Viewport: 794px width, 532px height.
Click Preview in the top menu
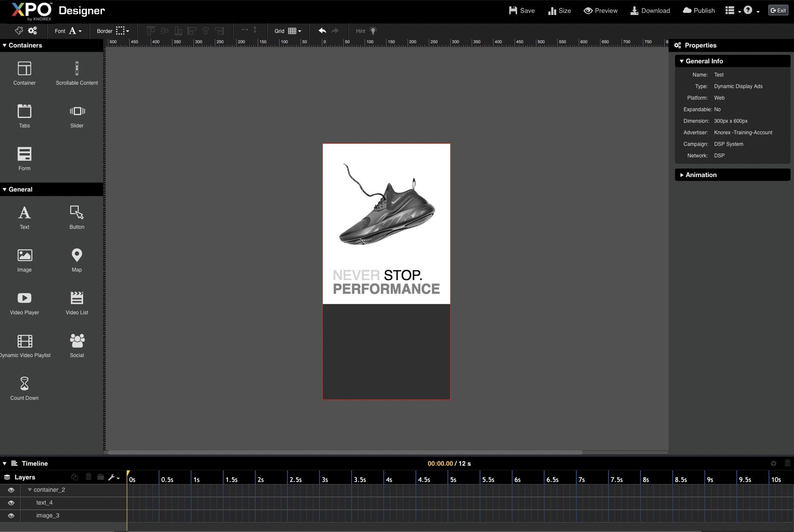(x=601, y=11)
